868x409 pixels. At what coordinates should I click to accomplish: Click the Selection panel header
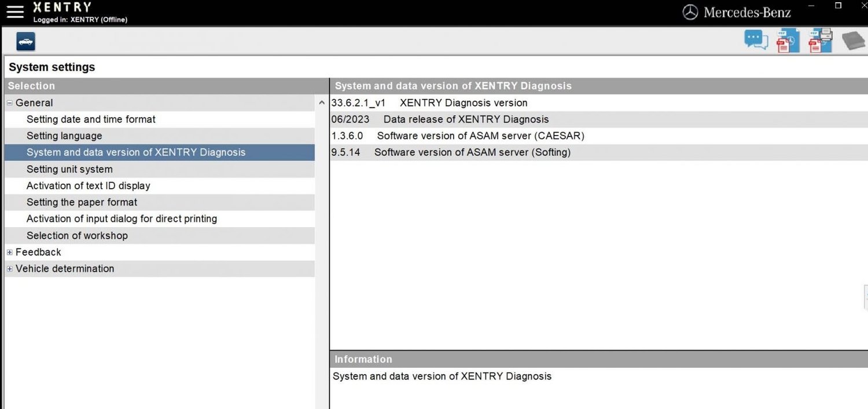coord(167,86)
